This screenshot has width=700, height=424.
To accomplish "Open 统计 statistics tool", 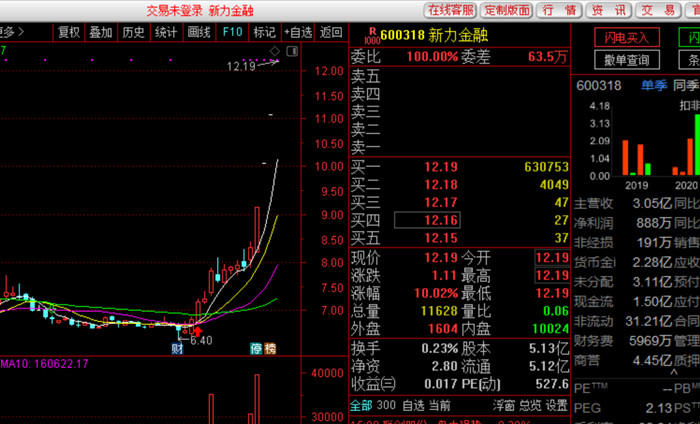I will pyautogui.click(x=166, y=32).
